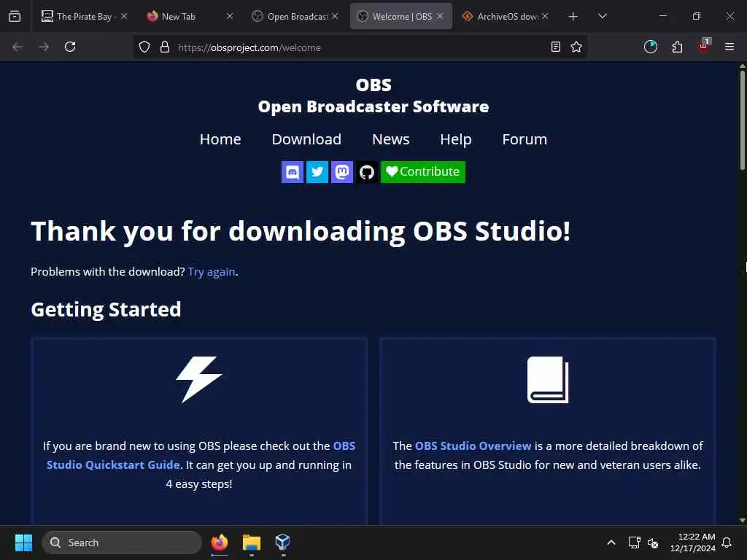
Task: Click the tracking protection shield icon
Action: pos(144,47)
